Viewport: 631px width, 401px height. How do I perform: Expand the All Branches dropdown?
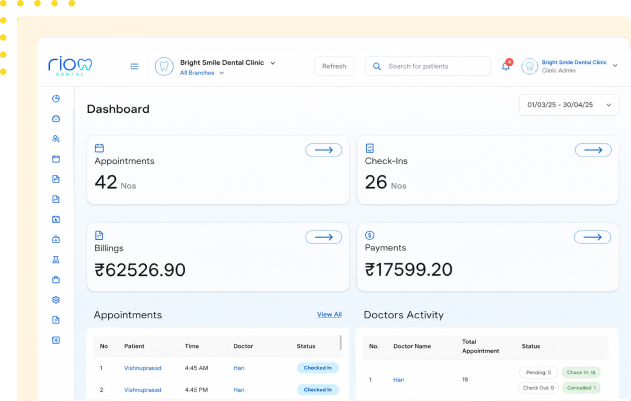[x=202, y=73]
